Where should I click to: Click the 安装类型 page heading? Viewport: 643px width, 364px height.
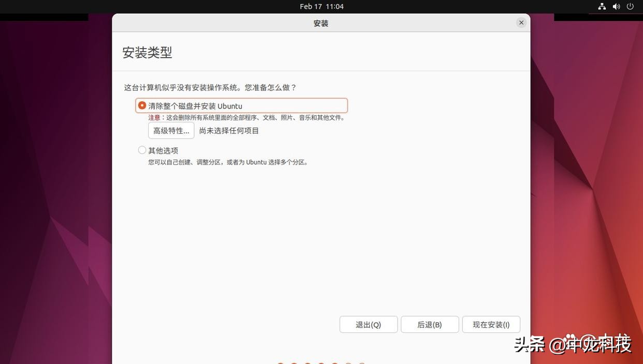click(147, 51)
